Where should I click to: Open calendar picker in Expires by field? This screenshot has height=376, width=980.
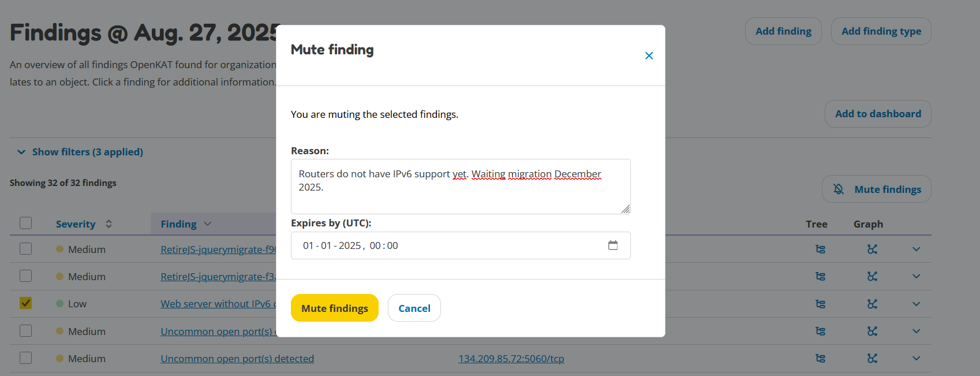[x=613, y=245]
